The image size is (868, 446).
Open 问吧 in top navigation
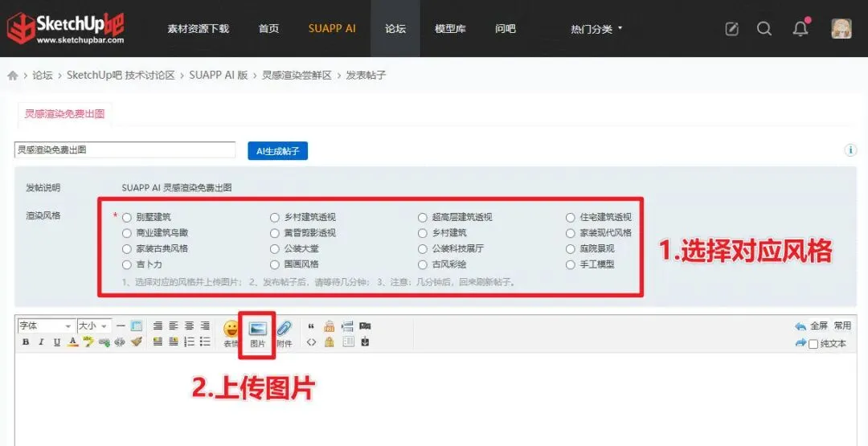tap(506, 29)
